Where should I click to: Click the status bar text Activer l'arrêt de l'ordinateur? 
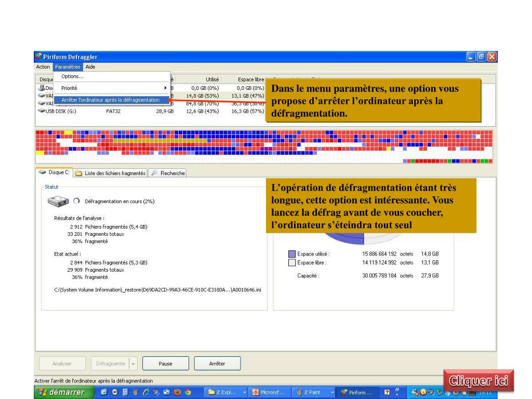click(94, 381)
